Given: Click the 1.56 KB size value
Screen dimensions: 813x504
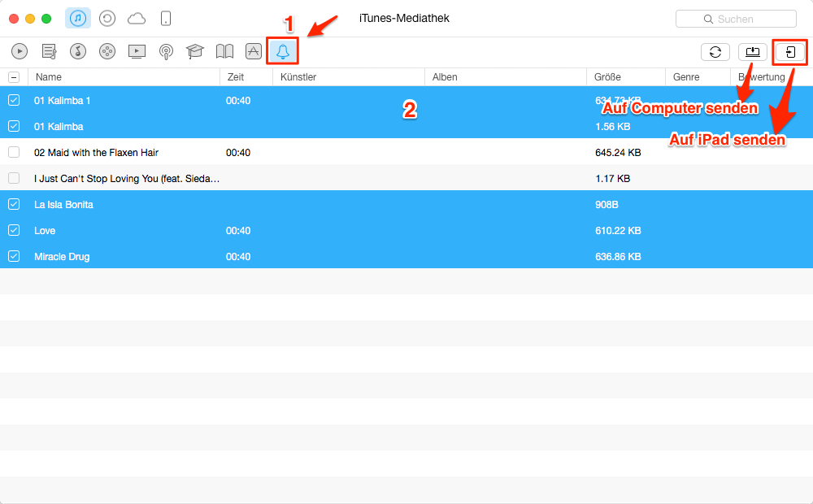Looking at the screenshot, I should point(612,127).
